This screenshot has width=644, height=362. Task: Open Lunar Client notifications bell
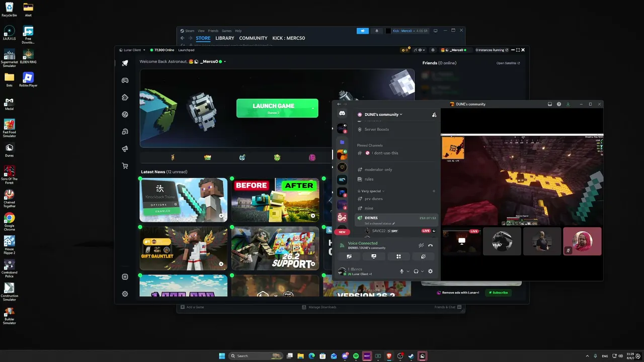tap(432, 50)
